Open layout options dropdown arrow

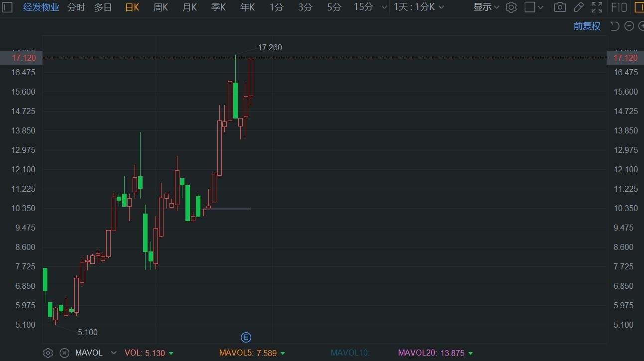coord(541,7)
